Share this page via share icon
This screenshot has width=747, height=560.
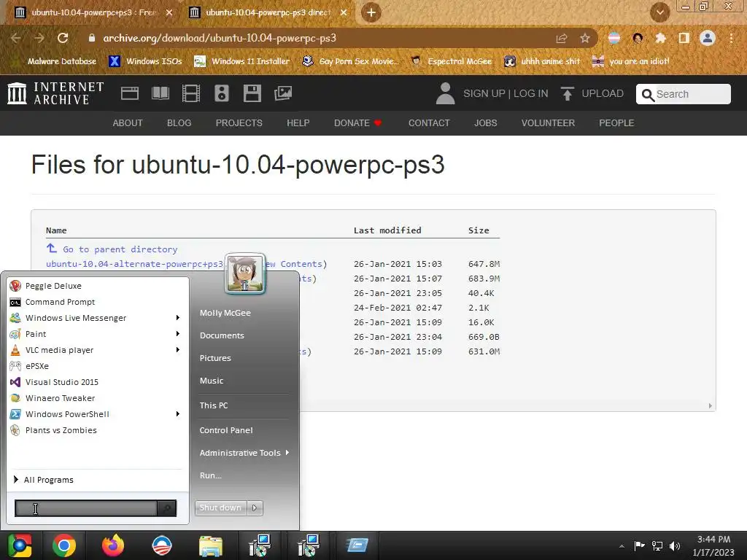pyautogui.click(x=562, y=38)
